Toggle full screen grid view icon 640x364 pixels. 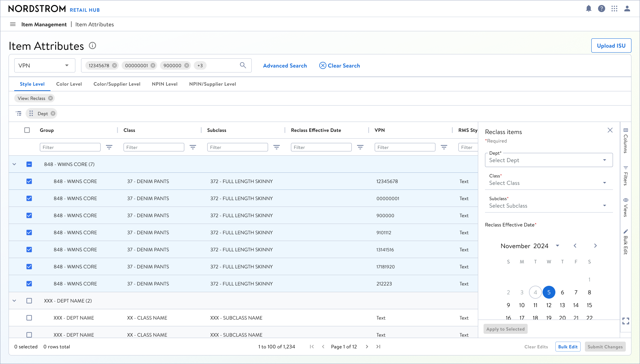pyautogui.click(x=626, y=321)
